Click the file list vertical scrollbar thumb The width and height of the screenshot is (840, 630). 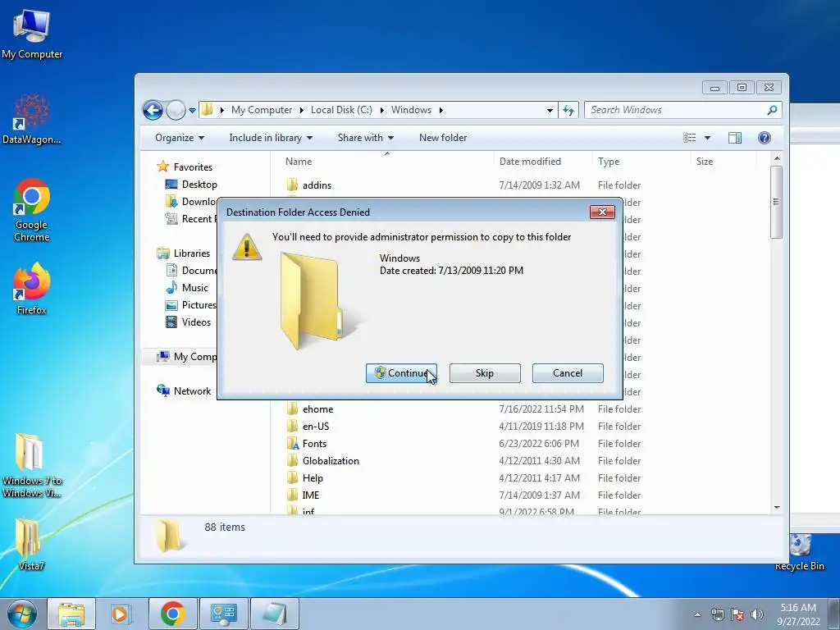pos(776,202)
